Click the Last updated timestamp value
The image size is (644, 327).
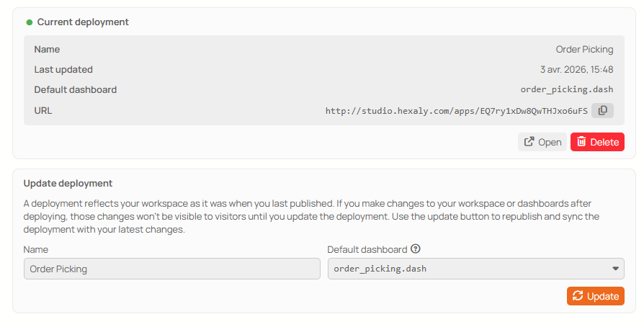576,69
